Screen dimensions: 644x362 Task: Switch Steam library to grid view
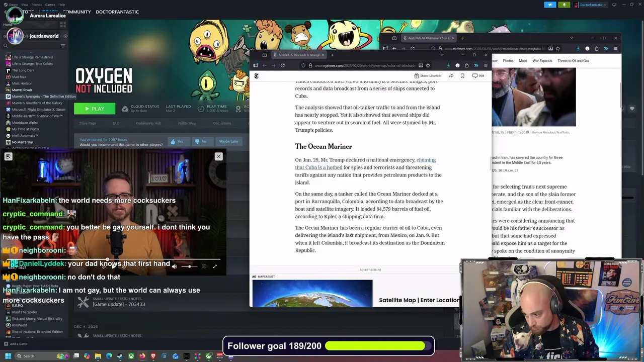(x=63, y=24)
